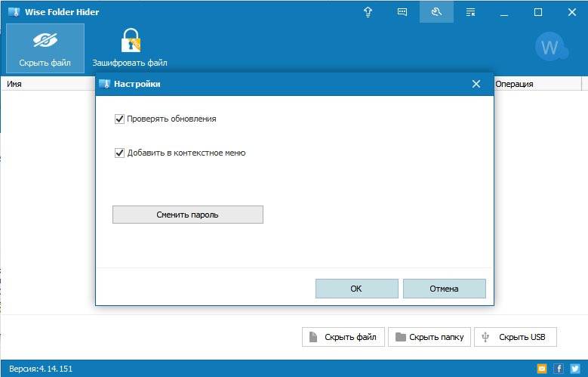
Task: Click the Сменить пароль button
Action: point(188,215)
